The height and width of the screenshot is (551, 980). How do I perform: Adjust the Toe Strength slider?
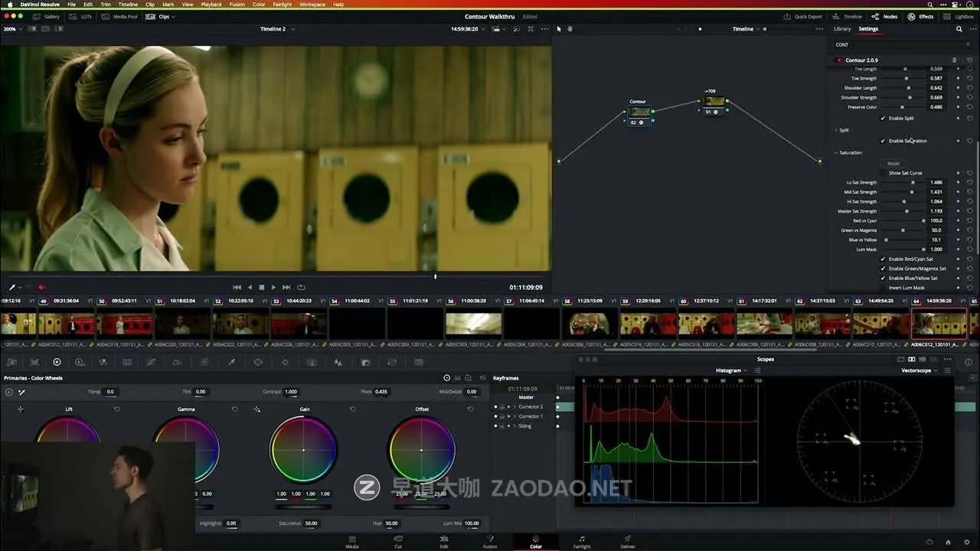click(x=903, y=78)
